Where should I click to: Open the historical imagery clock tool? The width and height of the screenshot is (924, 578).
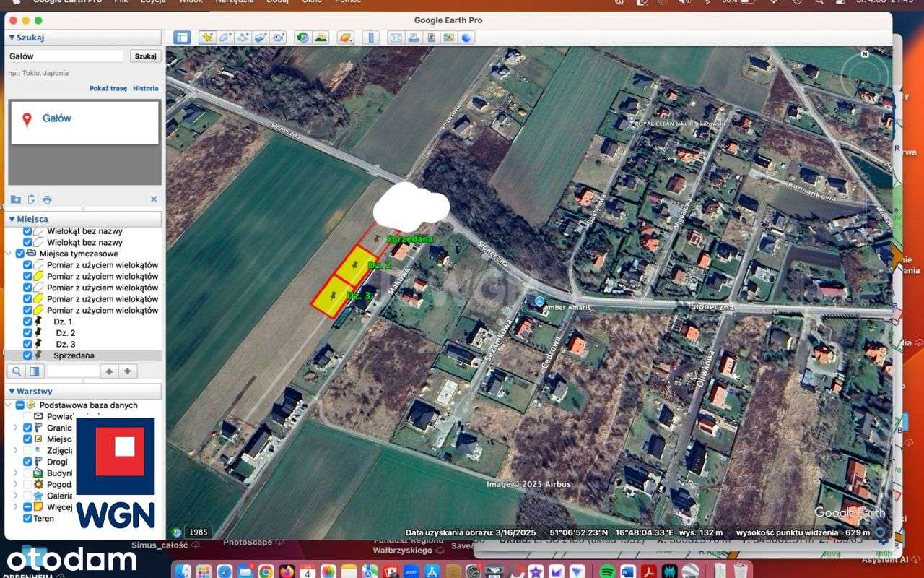point(303,37)
